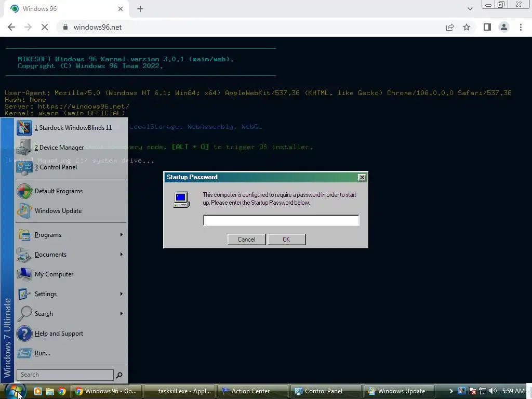This screenshot has height=399, width=532.
Task: Expand the Search submenu arrow
Action: point(122,313)
